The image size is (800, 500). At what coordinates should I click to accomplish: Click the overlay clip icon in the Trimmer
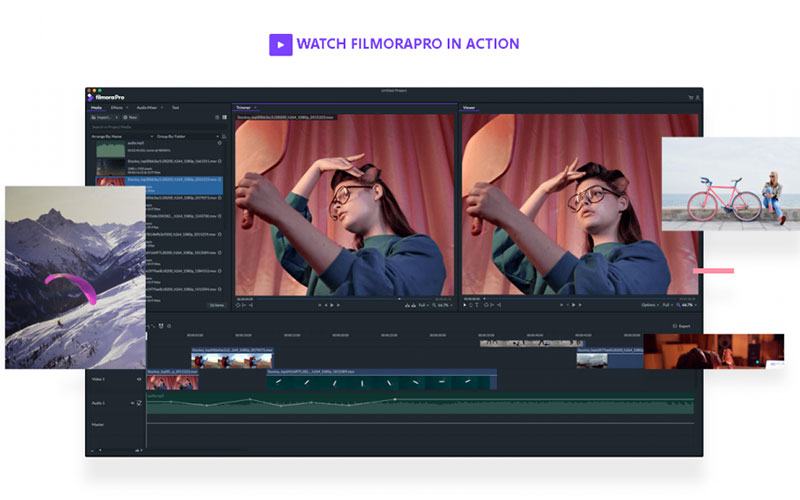[412, 305]
